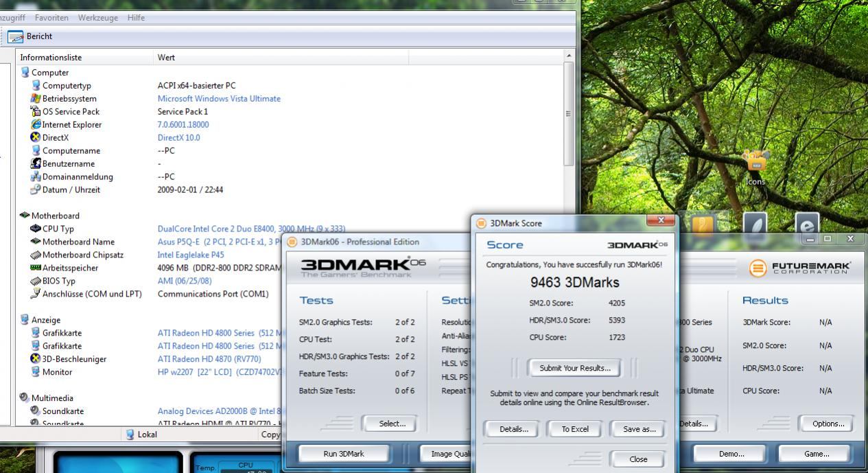Open Options... in the Results panel

(828, 424)
